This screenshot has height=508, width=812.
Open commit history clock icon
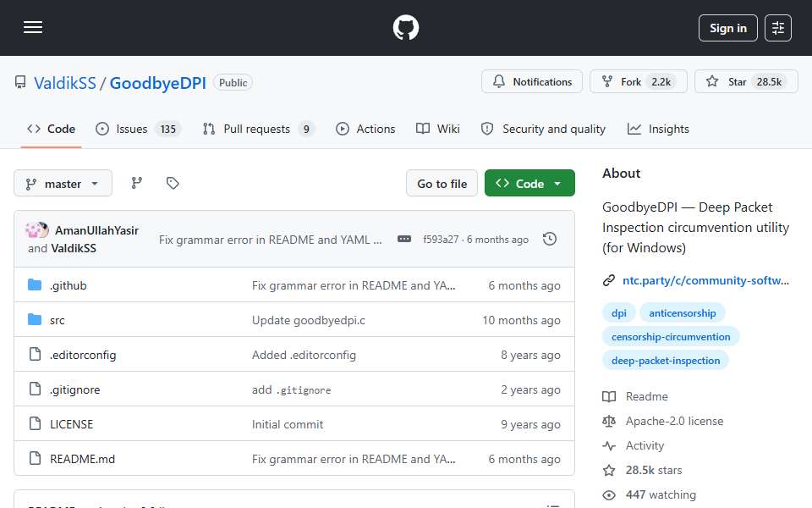click(550, 239)
